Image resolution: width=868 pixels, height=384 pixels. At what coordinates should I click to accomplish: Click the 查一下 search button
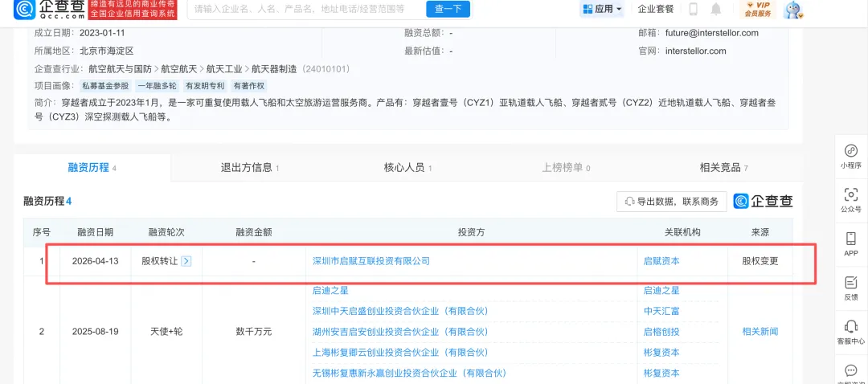448,9
